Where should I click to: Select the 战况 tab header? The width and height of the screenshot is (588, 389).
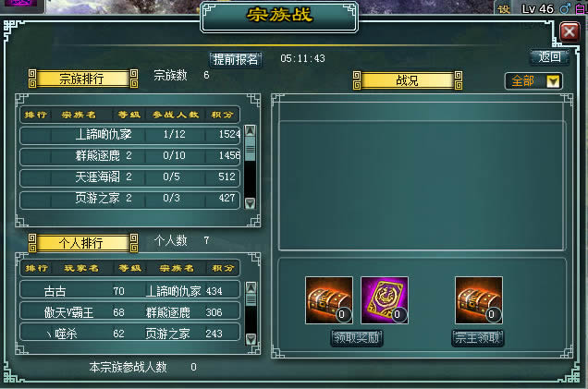point(408,80)
